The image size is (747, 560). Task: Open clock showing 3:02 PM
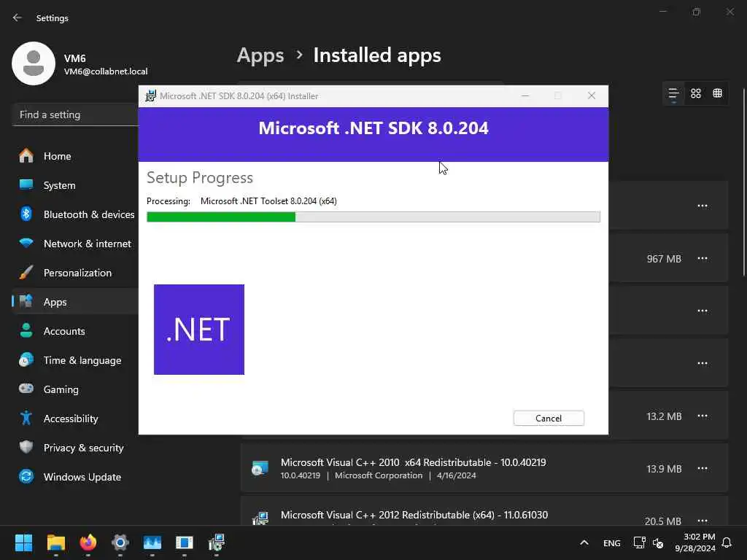click(x=695, y=542)
